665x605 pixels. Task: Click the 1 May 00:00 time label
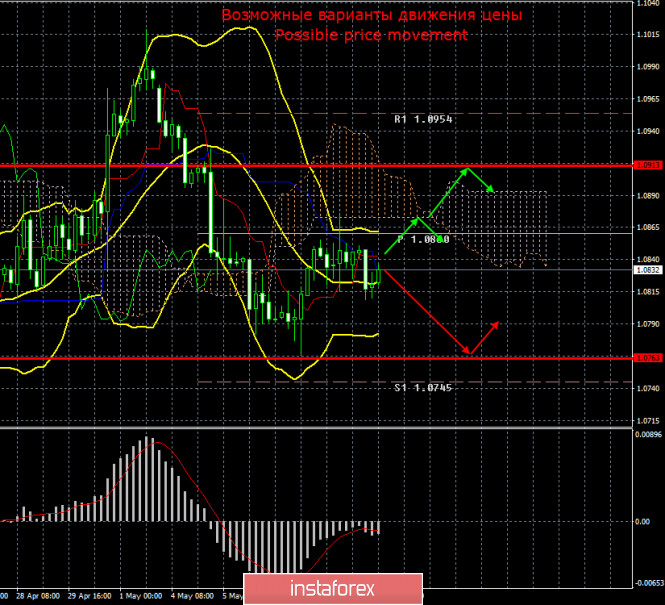tap(141, 596)
